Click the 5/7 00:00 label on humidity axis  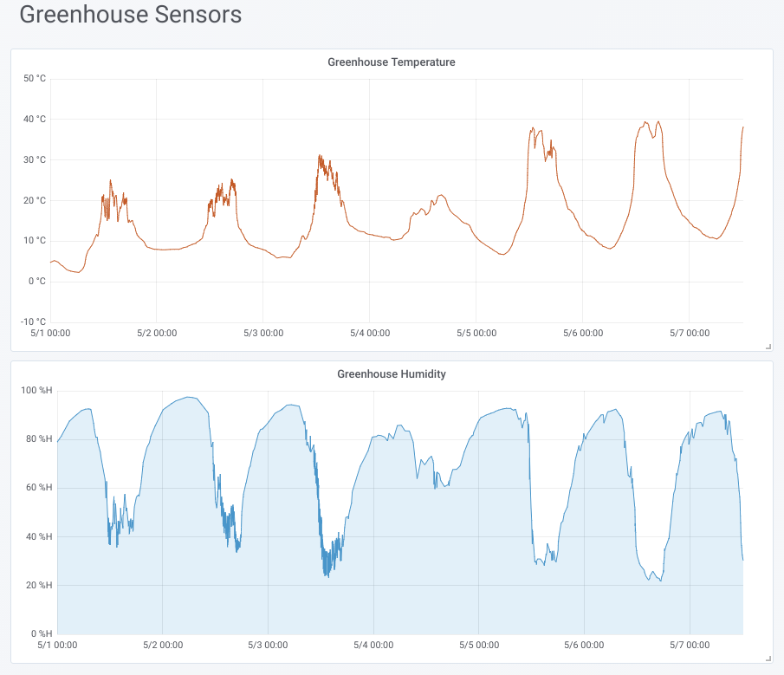point(690,645)
